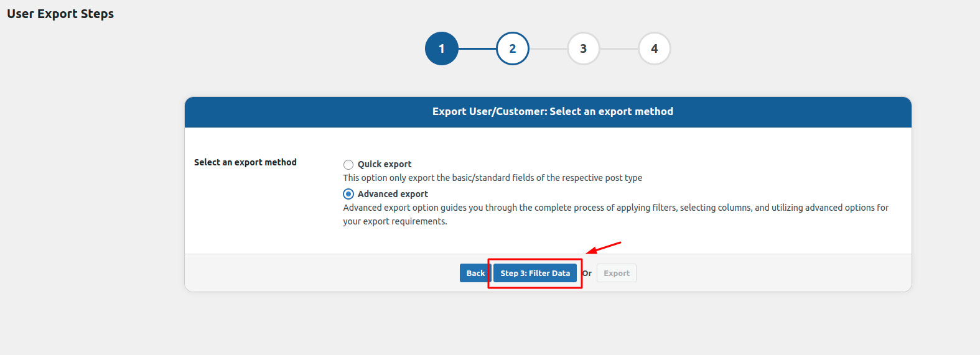Click the blue connector between steps 1 and 2
Image resolution: width=980 pixels, height=355 pixels.
477,48
